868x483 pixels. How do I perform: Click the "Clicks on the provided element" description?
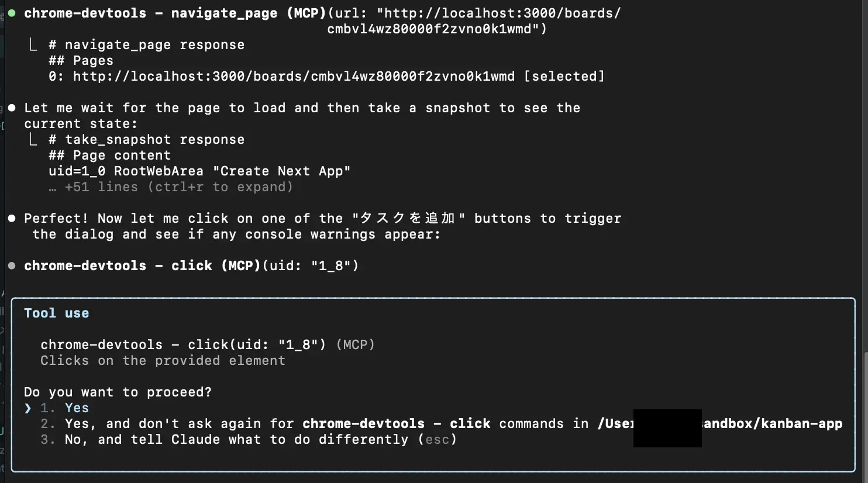(163, 361)
